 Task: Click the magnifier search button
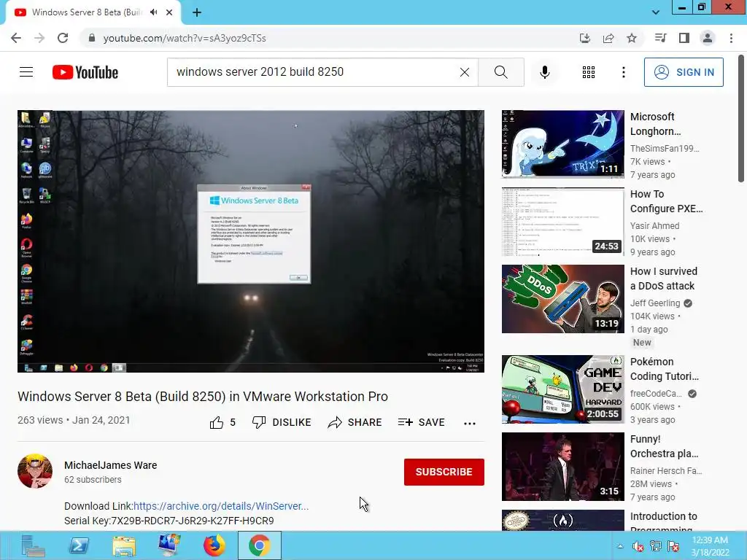(500, 72)
